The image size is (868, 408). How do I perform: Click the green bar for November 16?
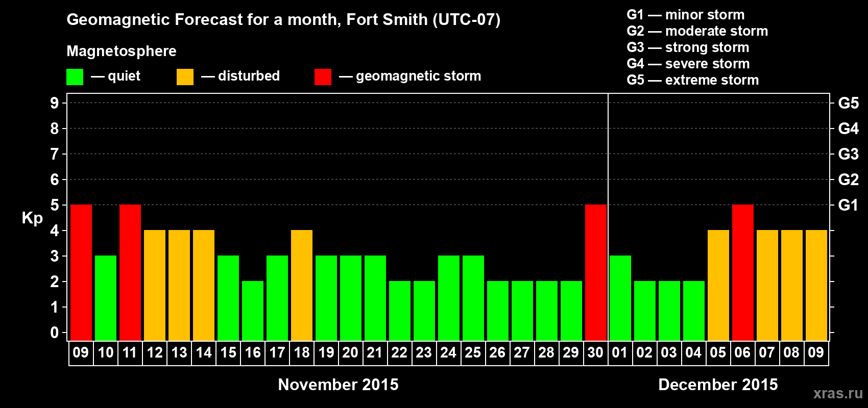click(253, 311)
